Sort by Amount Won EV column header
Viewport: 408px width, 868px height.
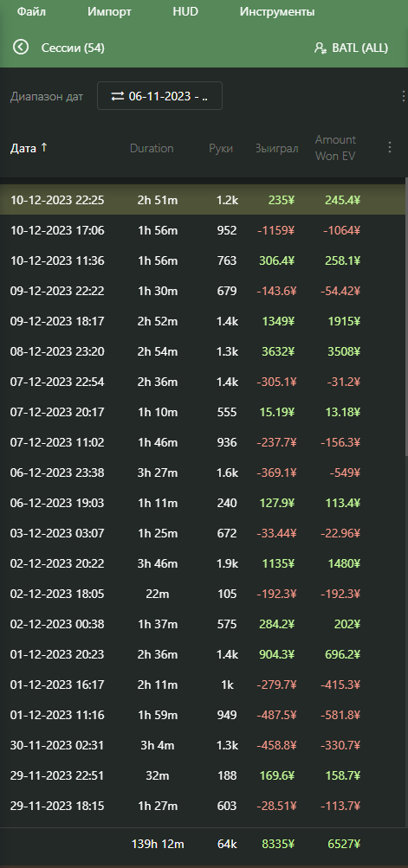click(x=335, y=148)
